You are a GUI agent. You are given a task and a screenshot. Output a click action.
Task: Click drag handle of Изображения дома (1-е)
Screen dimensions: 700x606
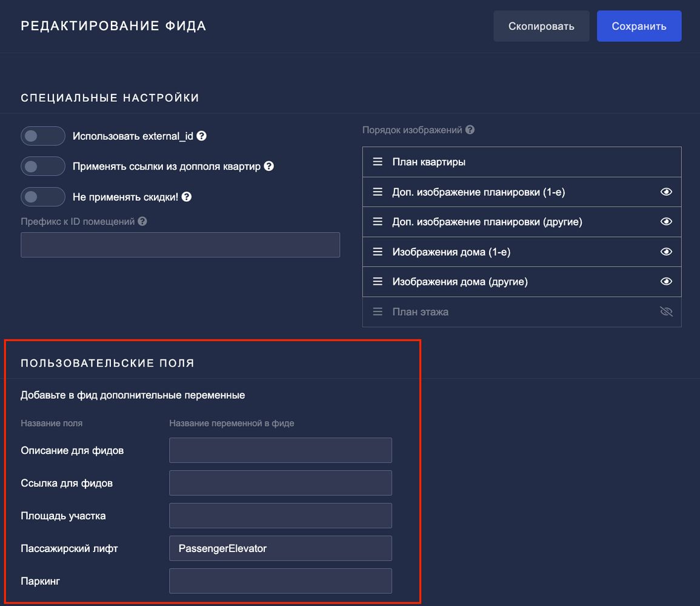378,251
